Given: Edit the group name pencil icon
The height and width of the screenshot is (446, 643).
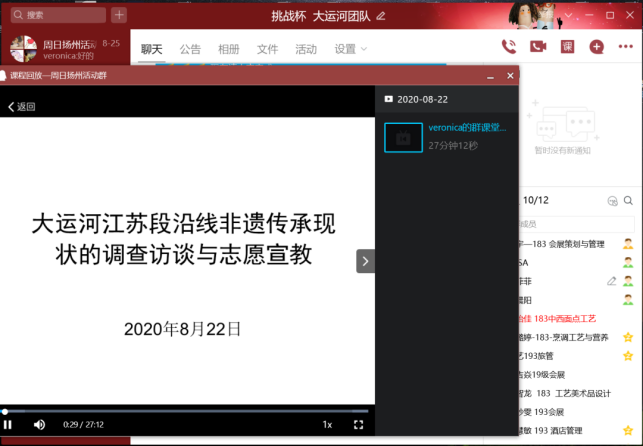Looking at the screenshot, I should coord(381,16).
